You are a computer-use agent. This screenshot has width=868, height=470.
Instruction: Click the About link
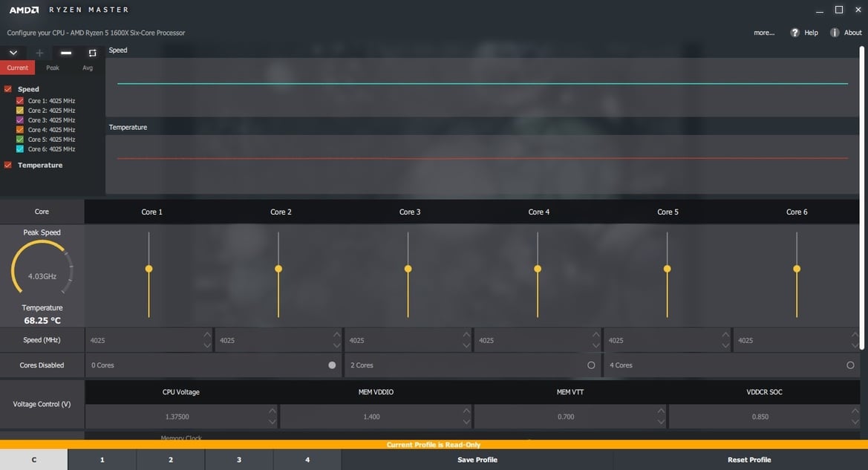(x=852, y=33)
